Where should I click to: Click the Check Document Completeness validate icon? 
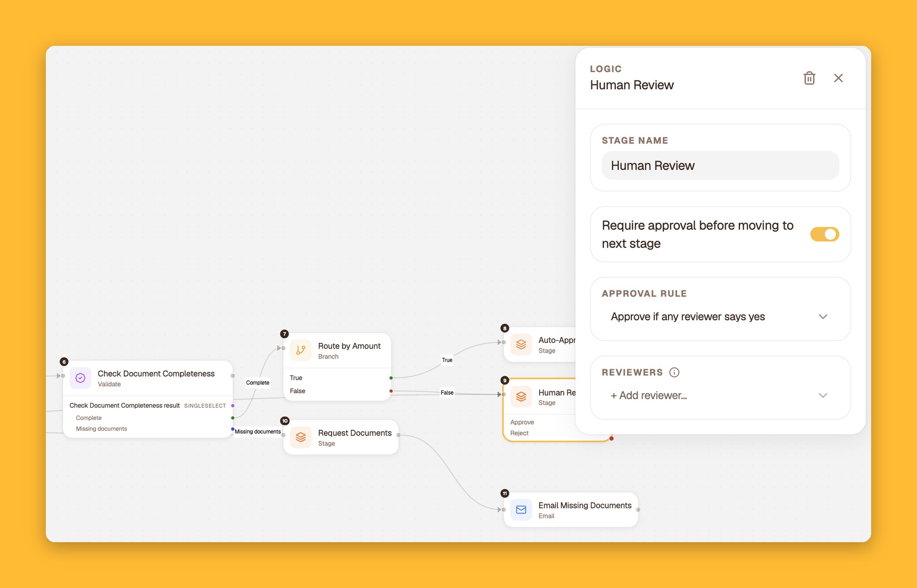(81, 378)
